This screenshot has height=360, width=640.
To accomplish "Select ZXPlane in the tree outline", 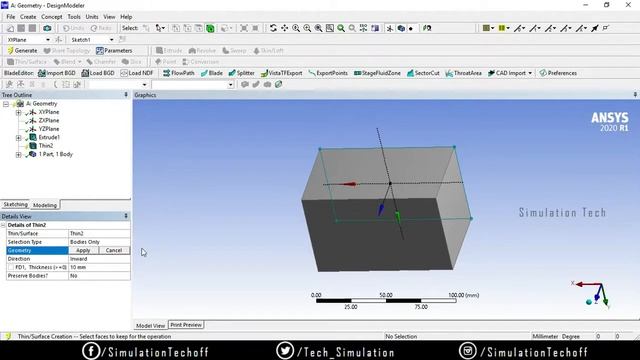I will (x=49, y=120).
